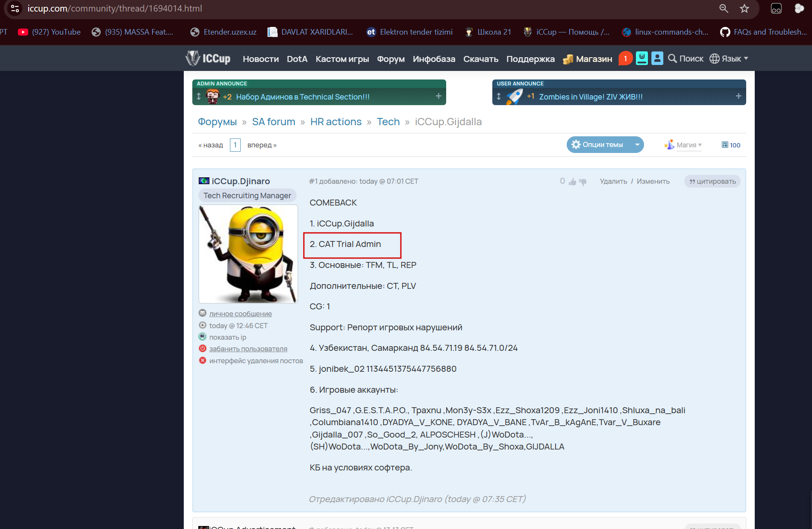This screenshot has height=529, width=812.
Task: Click the thumbs-down dislike icon
Action: point(583,182)
